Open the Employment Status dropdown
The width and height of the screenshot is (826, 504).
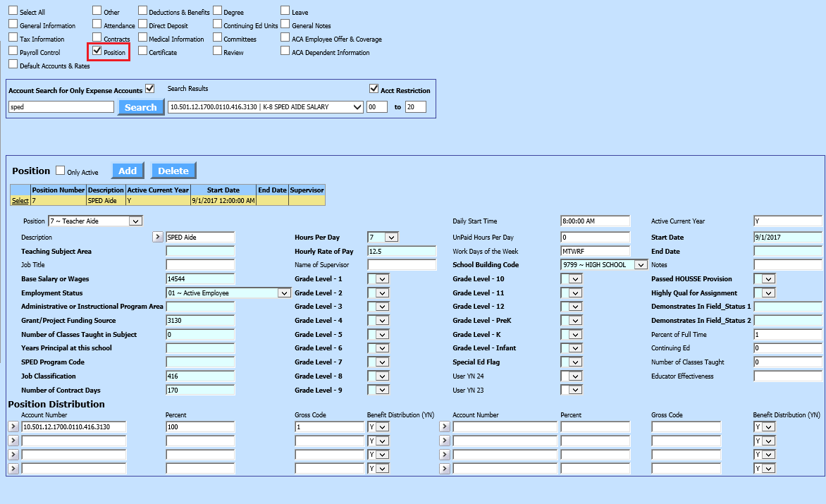click(285, 293)
